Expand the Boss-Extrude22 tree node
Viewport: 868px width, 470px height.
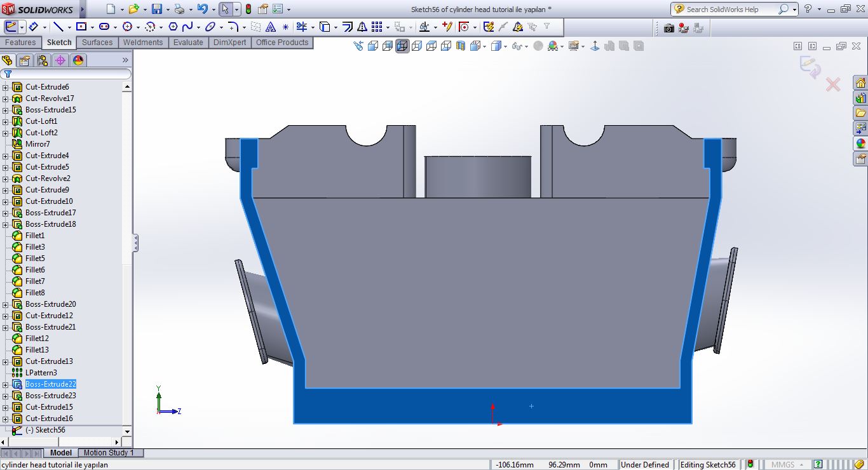(x=6, y=384)
